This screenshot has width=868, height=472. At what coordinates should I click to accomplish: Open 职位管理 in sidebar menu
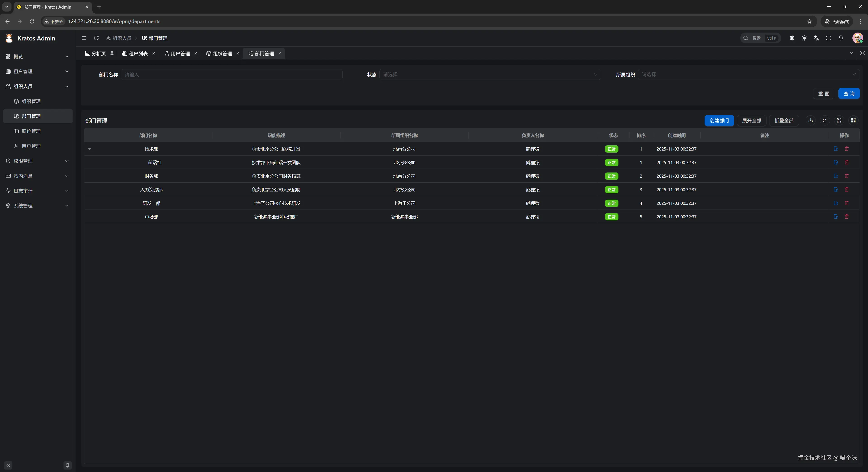(x=31, y=131)
